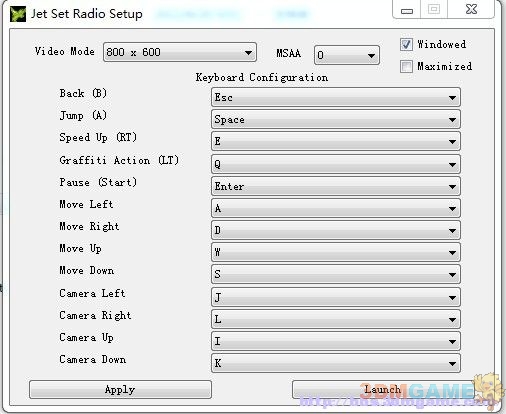Open the Pause (Start) key dropdown
The height and width of the screenshot is (414, 506).
(x=336, y=186)
